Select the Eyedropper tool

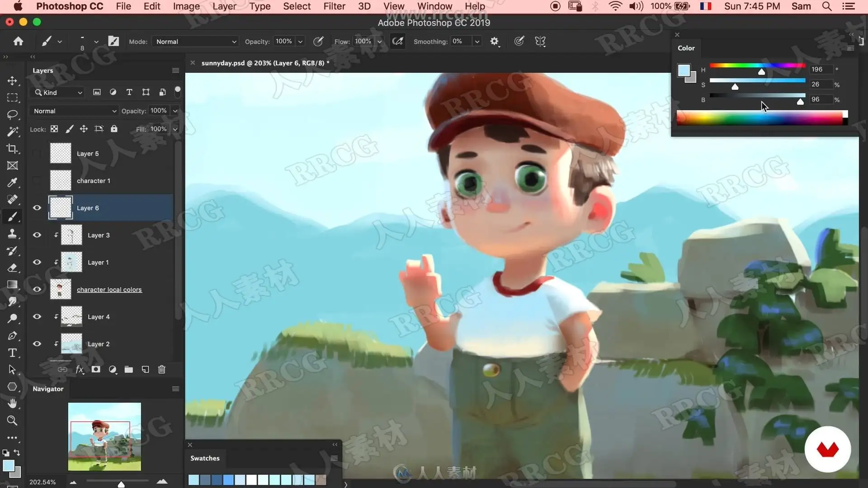[12, 183]
